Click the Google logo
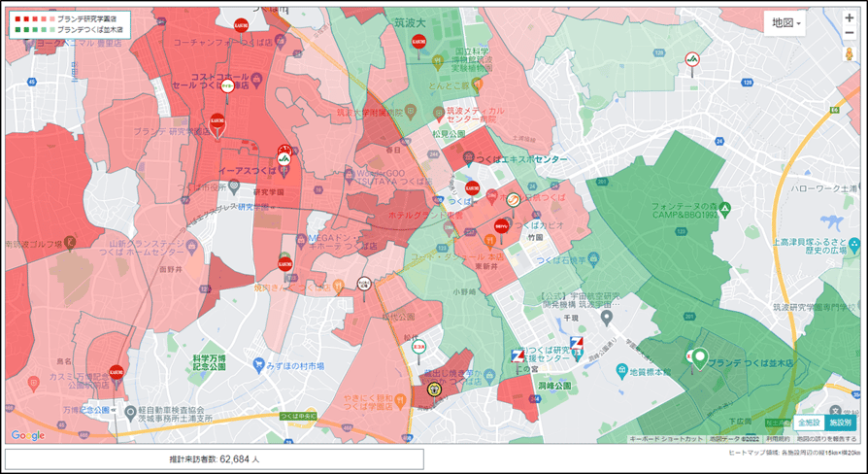 pyautogui.click(x=28, y=436)
